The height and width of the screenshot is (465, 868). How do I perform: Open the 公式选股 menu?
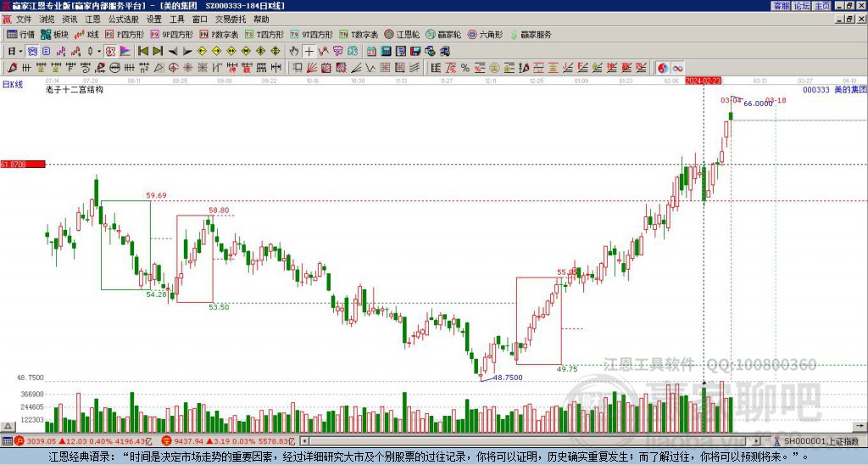point(124,20)
